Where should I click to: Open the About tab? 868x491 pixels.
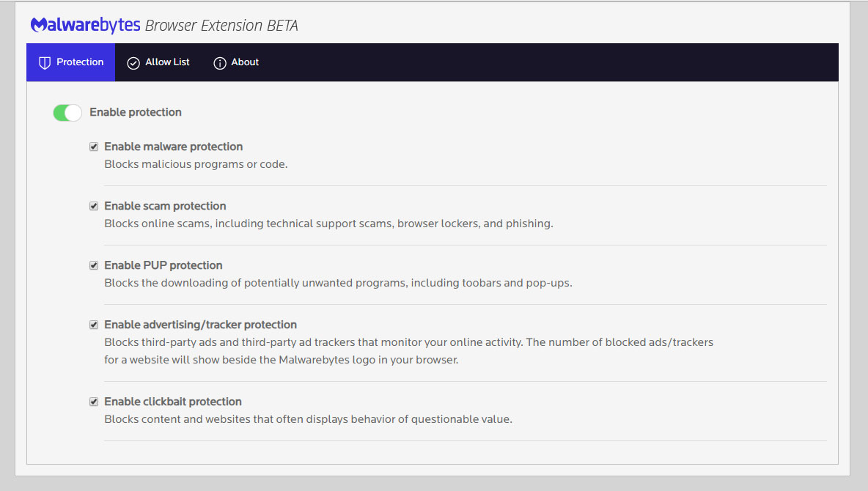tap(236, 62)
